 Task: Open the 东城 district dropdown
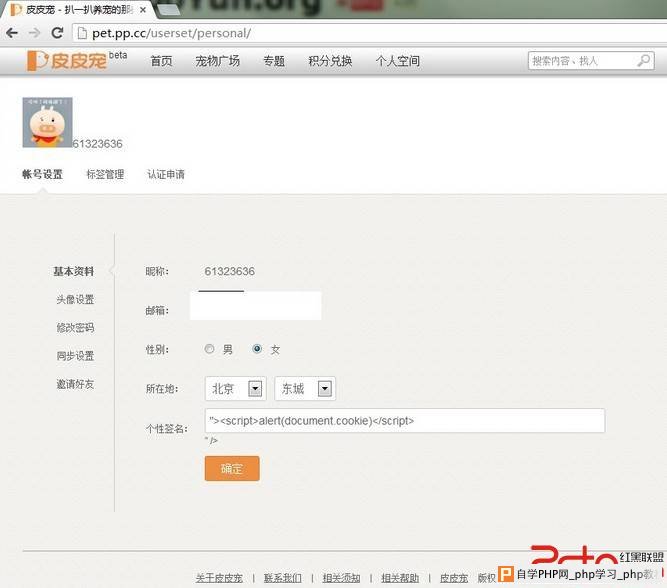(305, 388)
